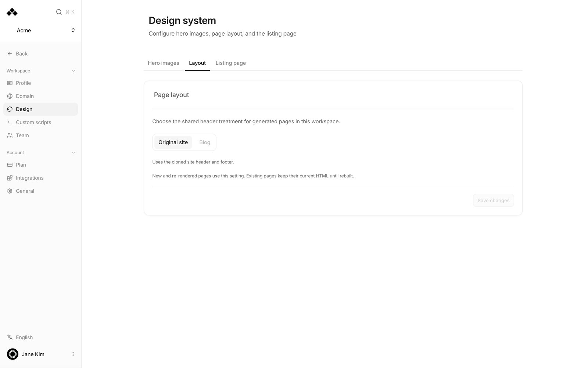Click the ⌘ K shortcut hint

tap(70, 12)
